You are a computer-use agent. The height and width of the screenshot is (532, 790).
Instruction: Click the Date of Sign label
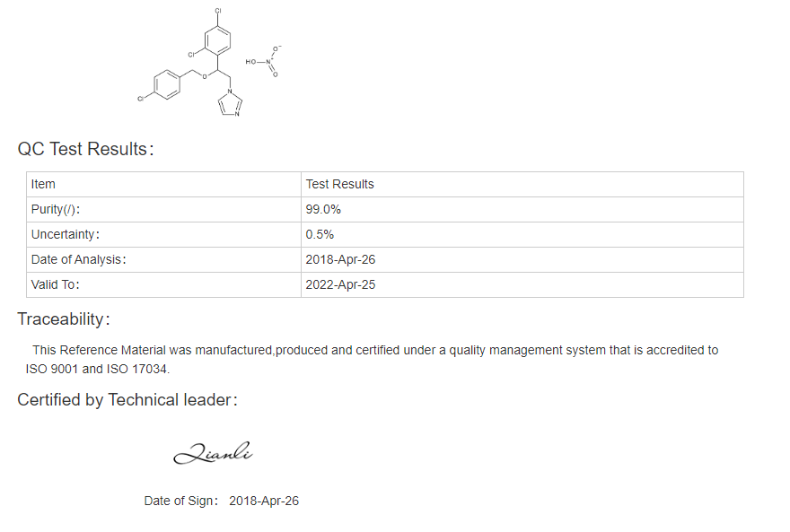(180, 501)
